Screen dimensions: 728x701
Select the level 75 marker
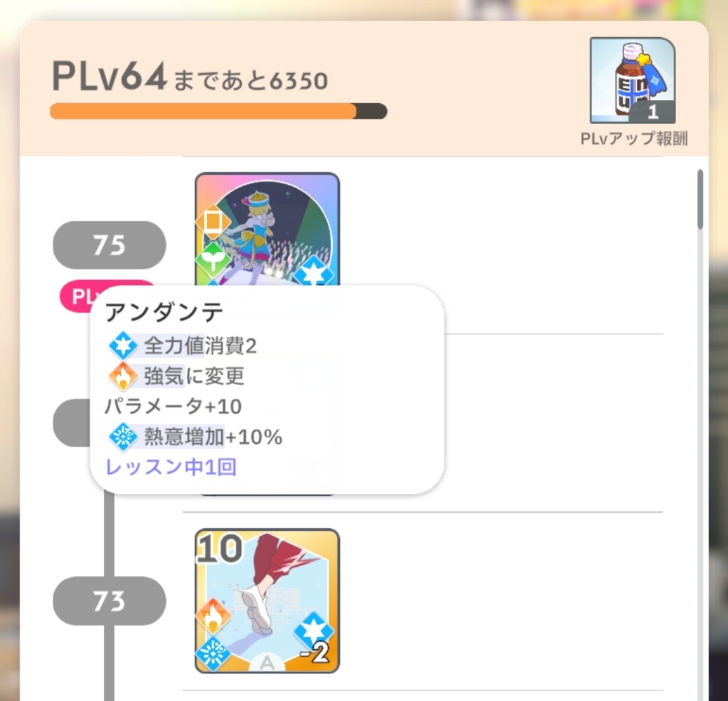109,245
